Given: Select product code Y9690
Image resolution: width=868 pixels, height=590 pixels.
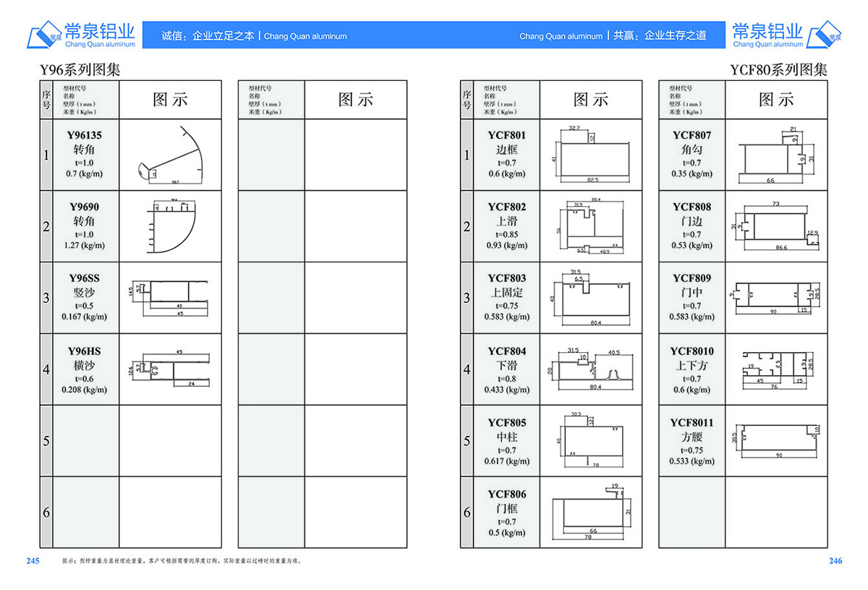Looking at the screenshot, I should click(85, 207).
